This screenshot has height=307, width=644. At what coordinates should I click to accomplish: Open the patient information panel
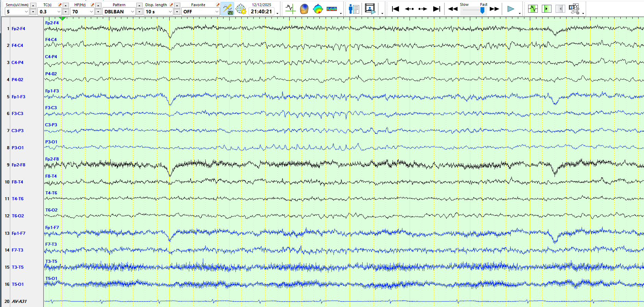click(353, 9)
